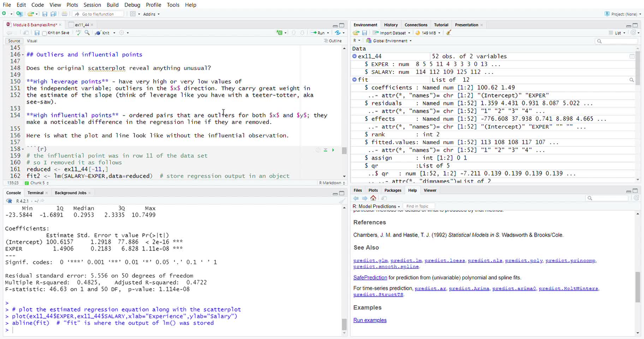This screenshot has height=339, width=644.
Task: Click the Help pane vertical scrollbar
Action: tap(638, 287)
